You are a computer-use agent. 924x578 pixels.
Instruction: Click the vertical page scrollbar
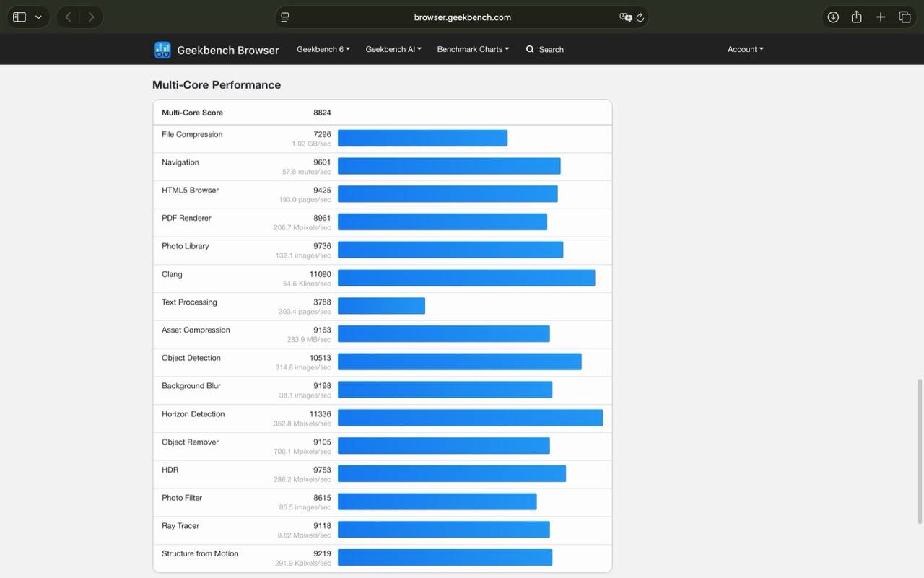click(920, 451)
